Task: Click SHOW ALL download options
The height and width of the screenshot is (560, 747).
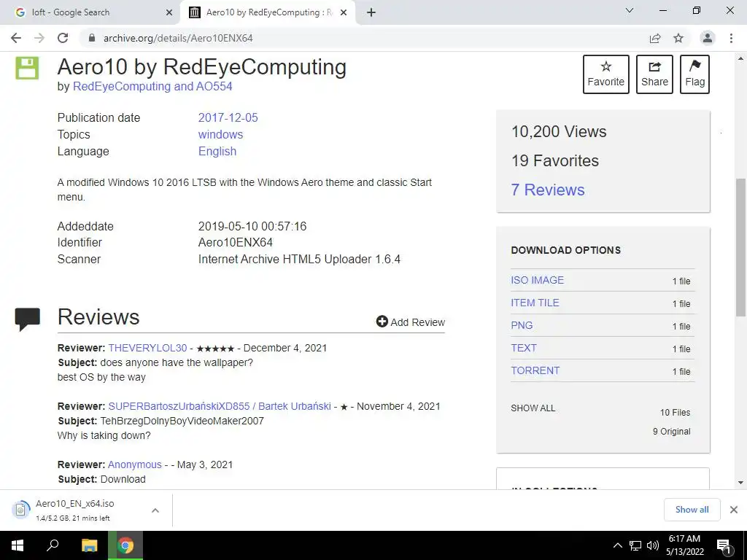Action: 533,408
